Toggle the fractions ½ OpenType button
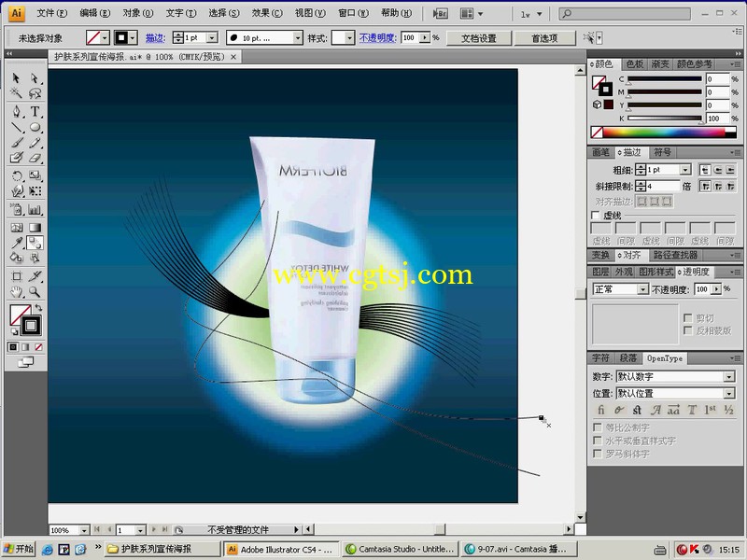Screen dimensions: 747x560 click(x=728, y=410)
